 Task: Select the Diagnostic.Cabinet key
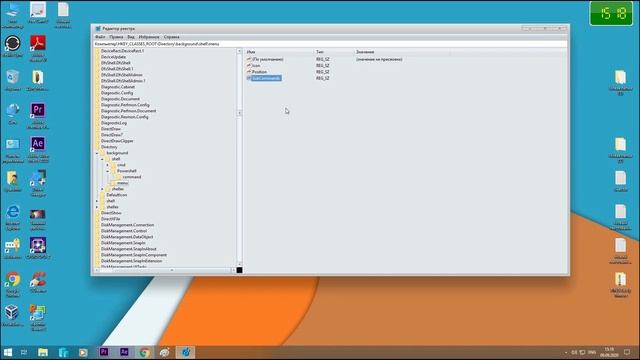pyautogui.click(x=118, y=87)
